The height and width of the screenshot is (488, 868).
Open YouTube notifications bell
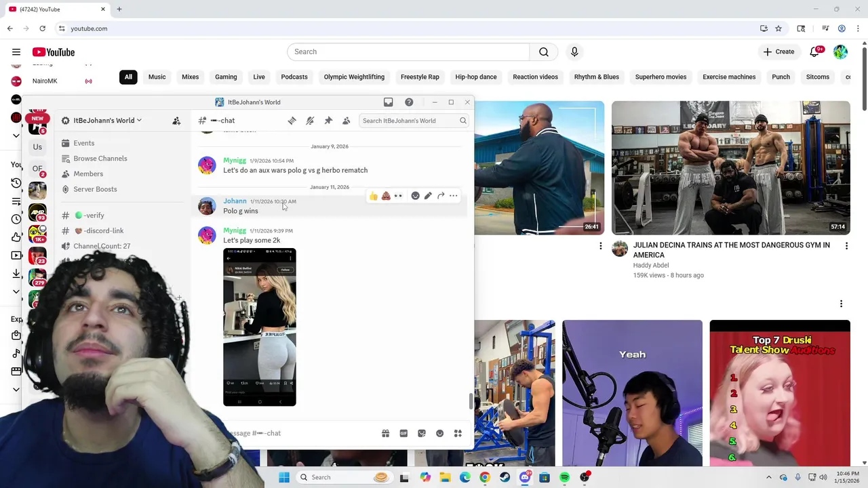[815, 52]
